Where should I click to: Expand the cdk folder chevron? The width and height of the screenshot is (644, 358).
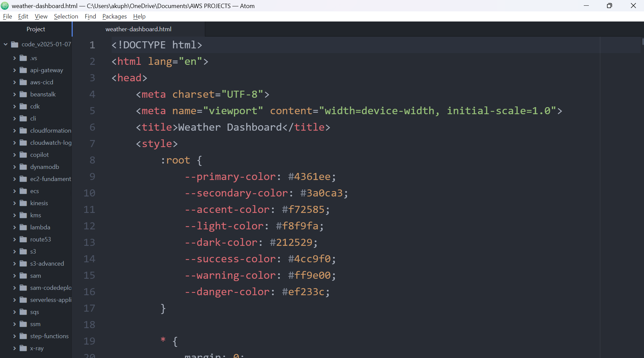point(14,106)
